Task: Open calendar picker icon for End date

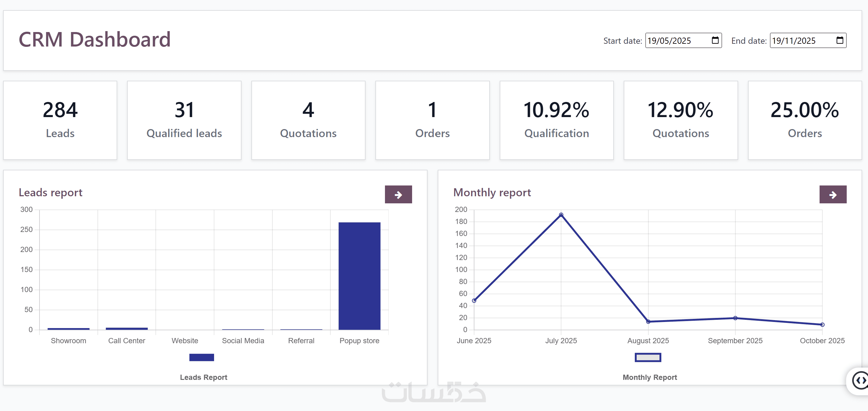Action: [839, 40]
